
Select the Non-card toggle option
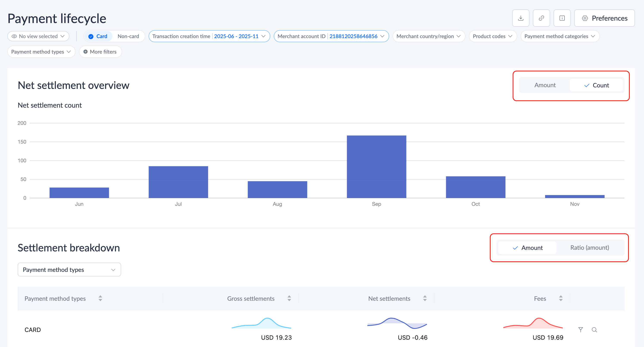[x=128, y=36]
